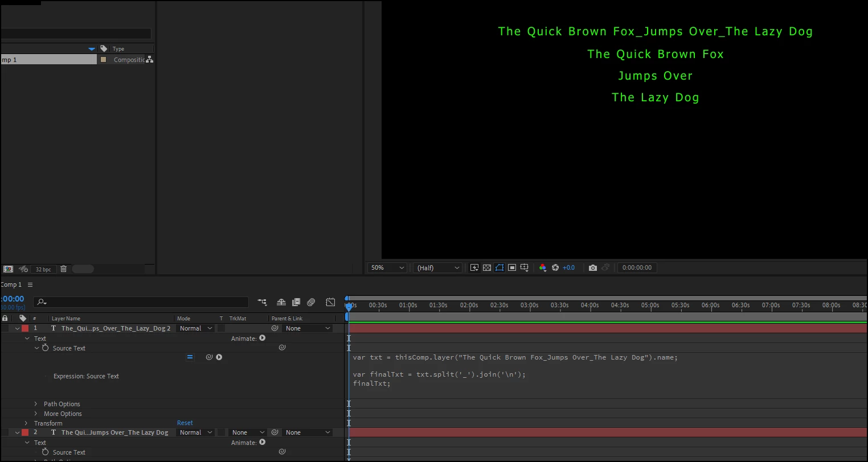
Task: Click the lock column header icon
Action: [x=5, y=319]
